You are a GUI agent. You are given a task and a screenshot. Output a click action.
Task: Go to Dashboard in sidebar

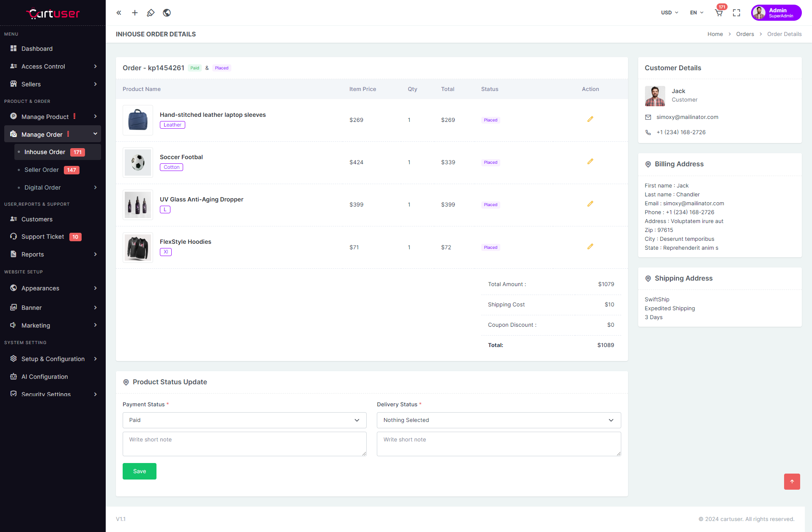(37, 49)
